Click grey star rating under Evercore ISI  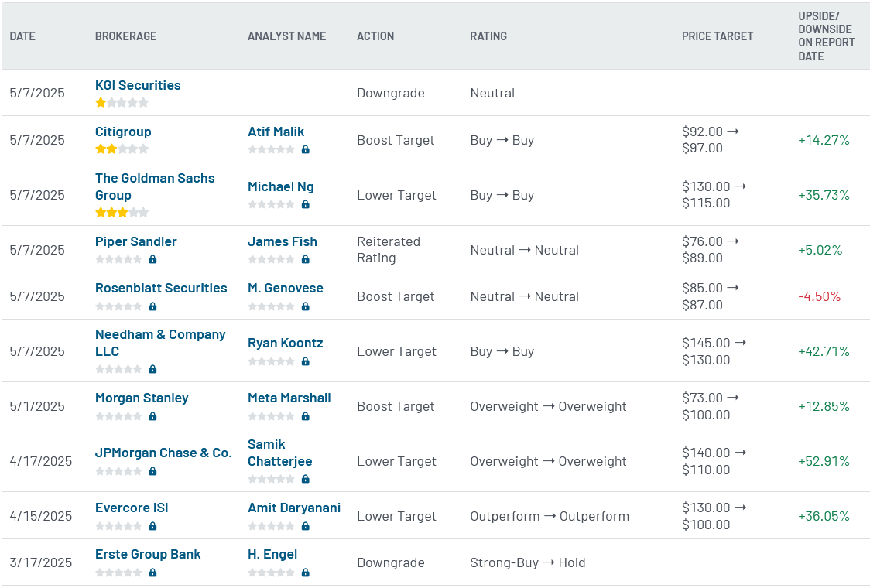tap(118, 526)
